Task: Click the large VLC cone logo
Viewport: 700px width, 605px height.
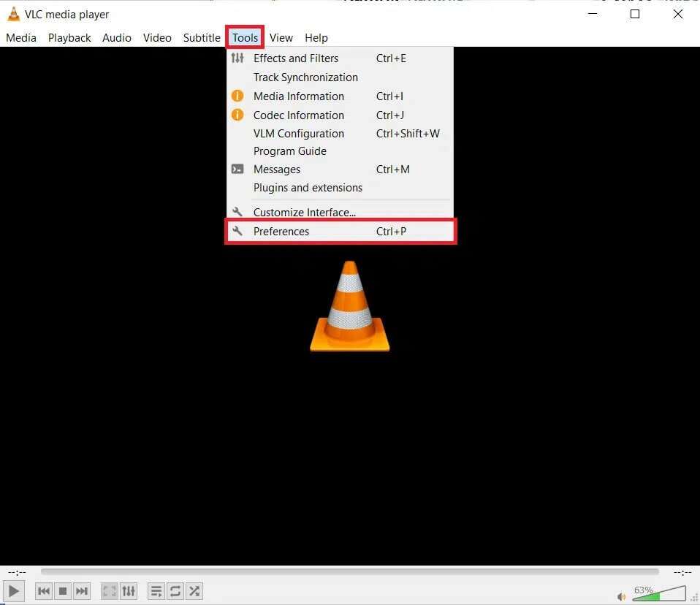Action: [349, 306]
